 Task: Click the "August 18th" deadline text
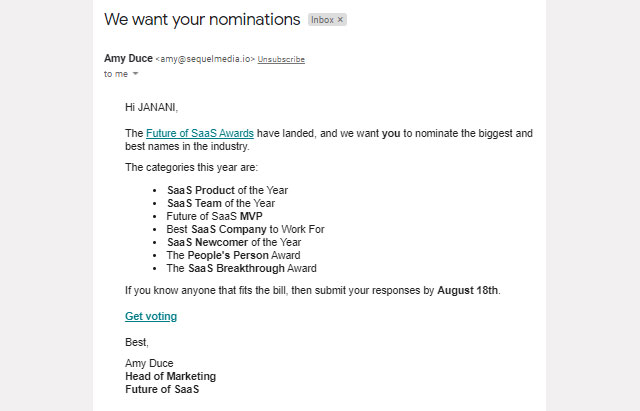pyautogui.click(x=467, y=291)
